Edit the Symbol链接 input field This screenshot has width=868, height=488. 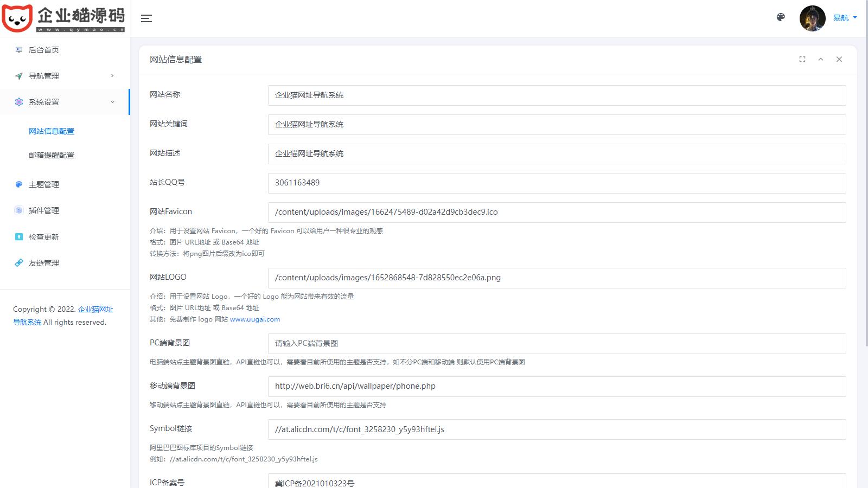[x=557, y=429]
